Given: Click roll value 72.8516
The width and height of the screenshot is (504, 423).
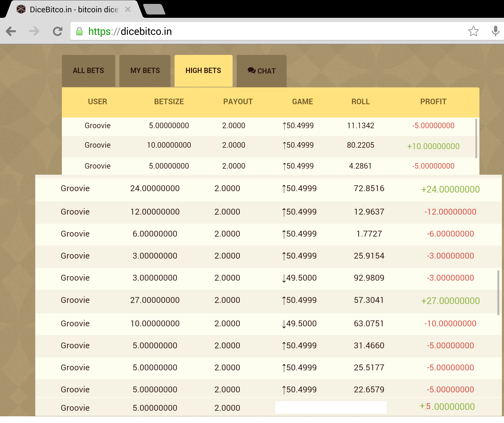Looking at the screenshot, I should pos(369,189).
